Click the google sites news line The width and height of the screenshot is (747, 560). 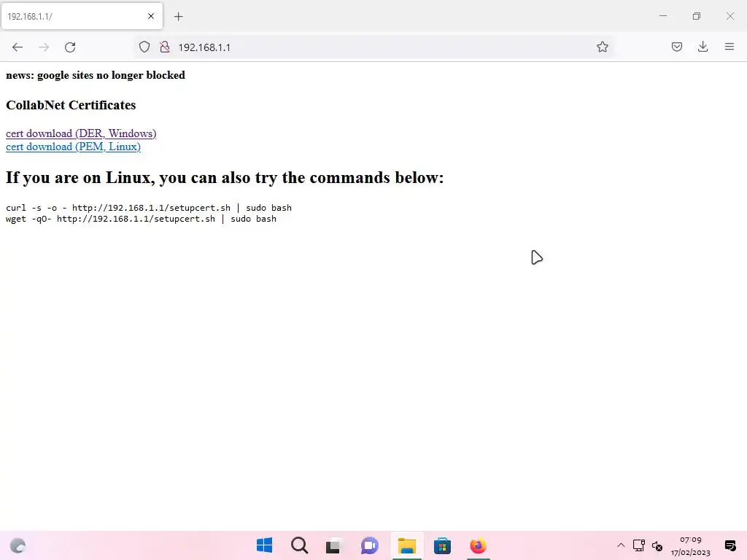[96, 75]
